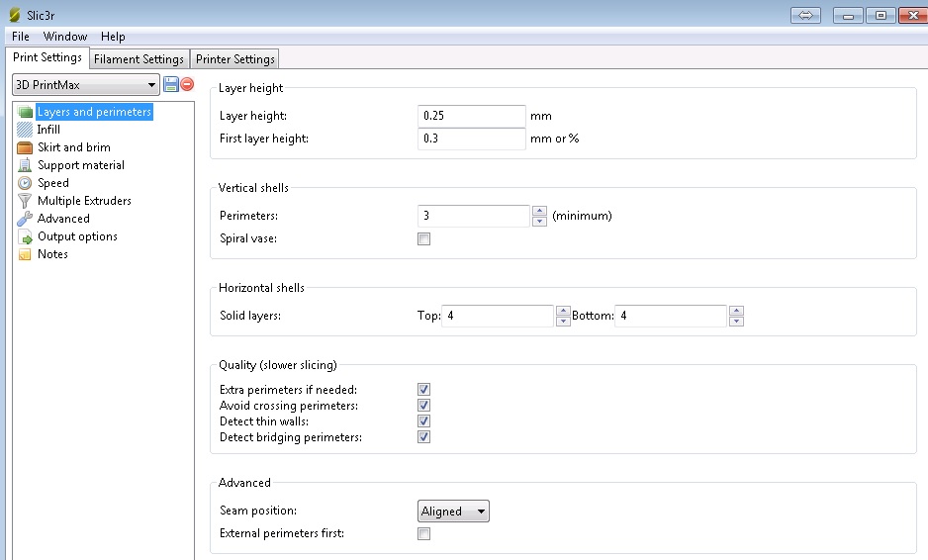The width and height of the screenshot is (928, 560).
Task: Switch to the Printer Settings tab
Action: (x=234, y=59)
